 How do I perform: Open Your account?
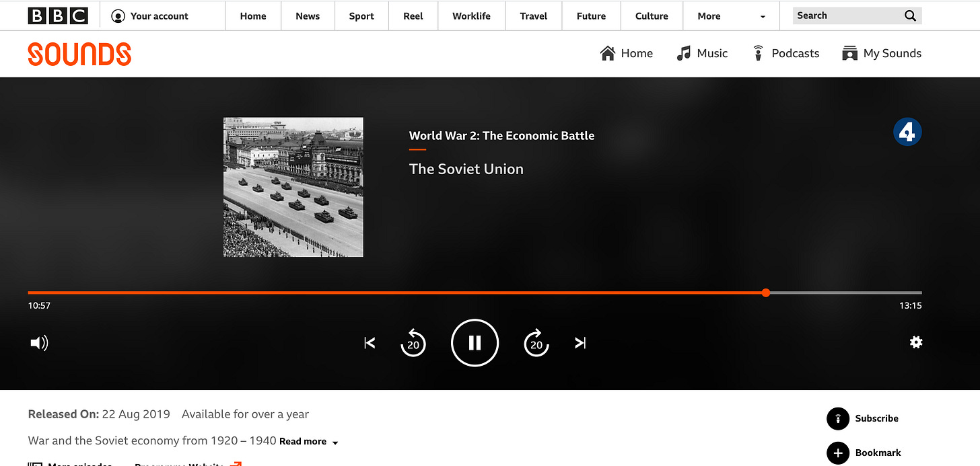click(150, 16)
